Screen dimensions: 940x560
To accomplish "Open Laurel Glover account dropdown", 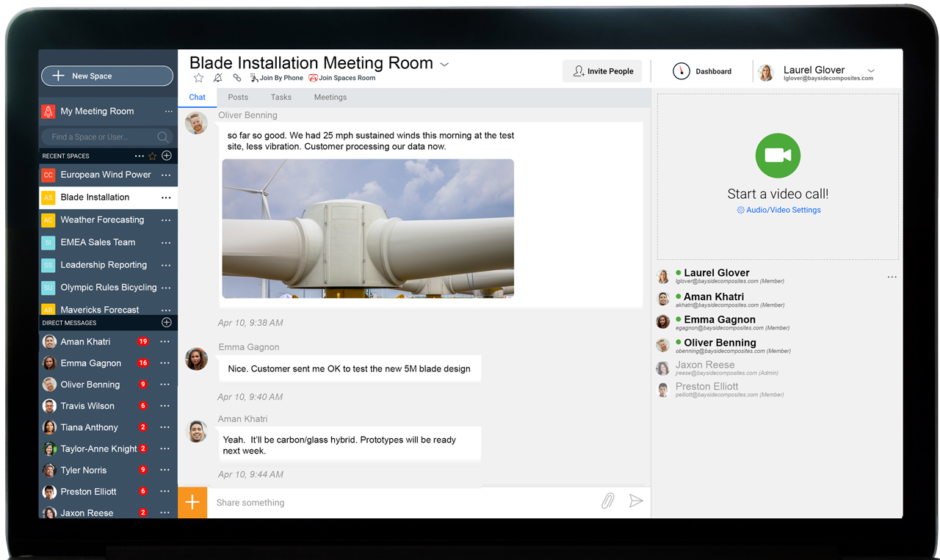I will point(871,71).
